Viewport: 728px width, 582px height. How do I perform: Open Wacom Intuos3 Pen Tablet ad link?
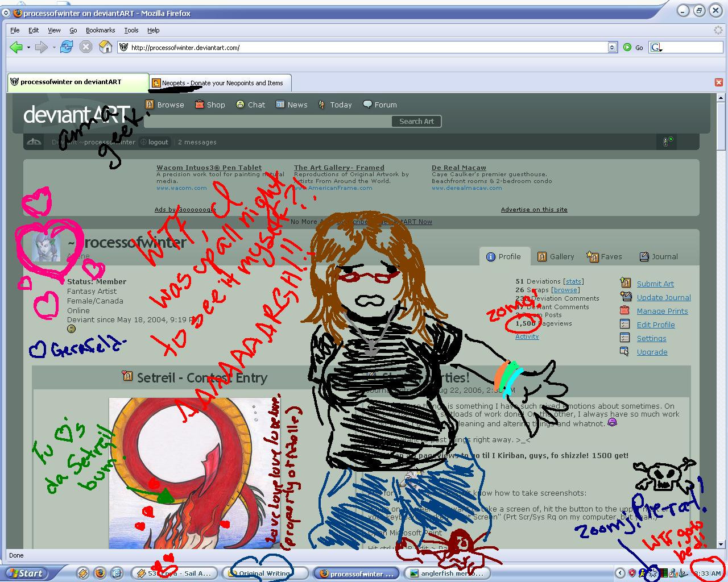click(x=209, y=168)
